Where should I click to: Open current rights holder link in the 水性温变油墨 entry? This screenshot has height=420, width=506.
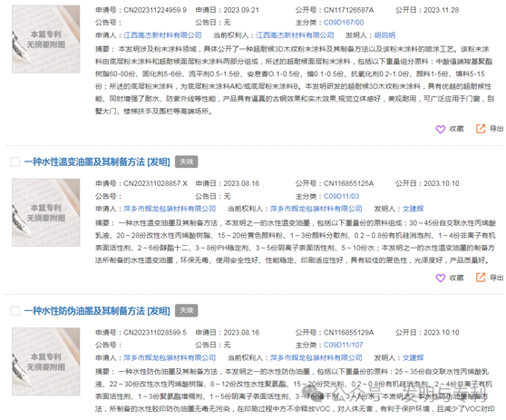[316, 209]
